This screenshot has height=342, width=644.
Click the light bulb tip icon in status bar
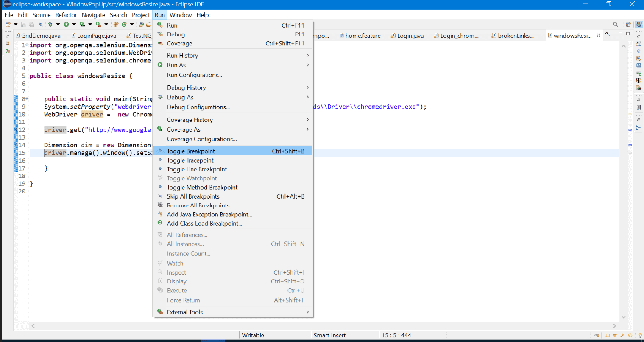tap(640, 335)
